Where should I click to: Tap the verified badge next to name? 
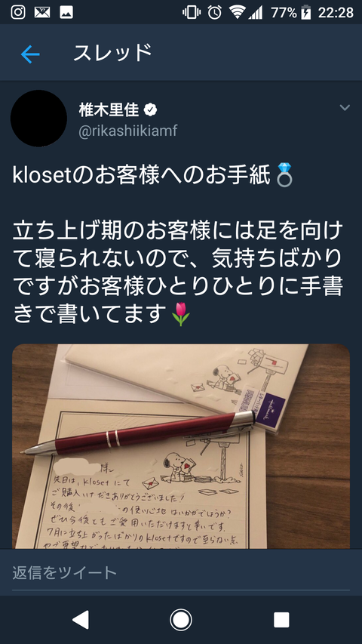coord(150,110)
